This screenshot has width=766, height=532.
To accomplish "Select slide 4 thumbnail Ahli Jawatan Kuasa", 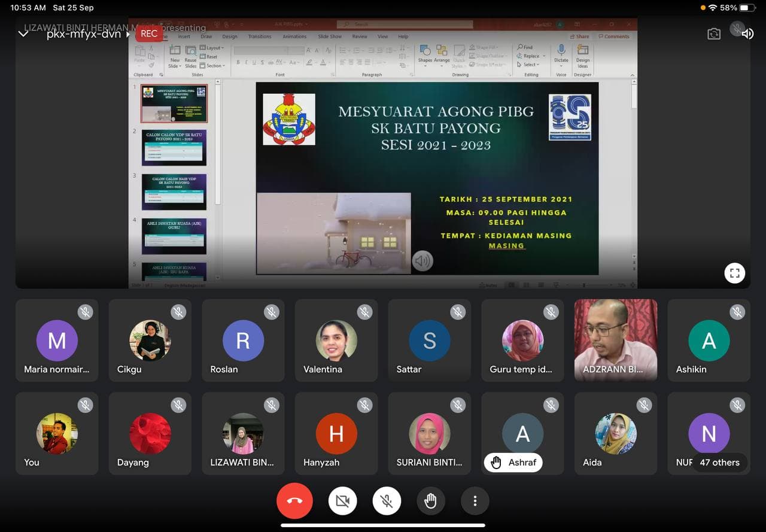I will pyautogui.click(x=174, y=237).
